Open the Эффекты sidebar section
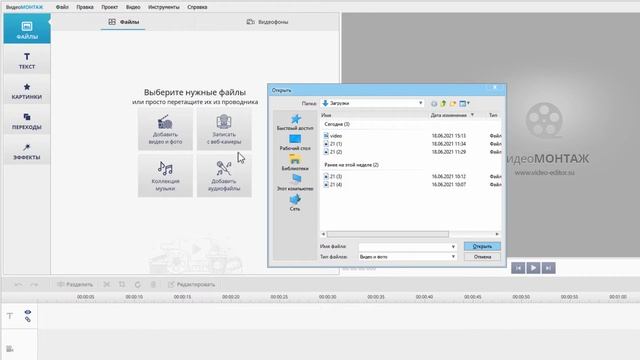The width and height of the screenshot is (640, 360). (x=27, y=151)
